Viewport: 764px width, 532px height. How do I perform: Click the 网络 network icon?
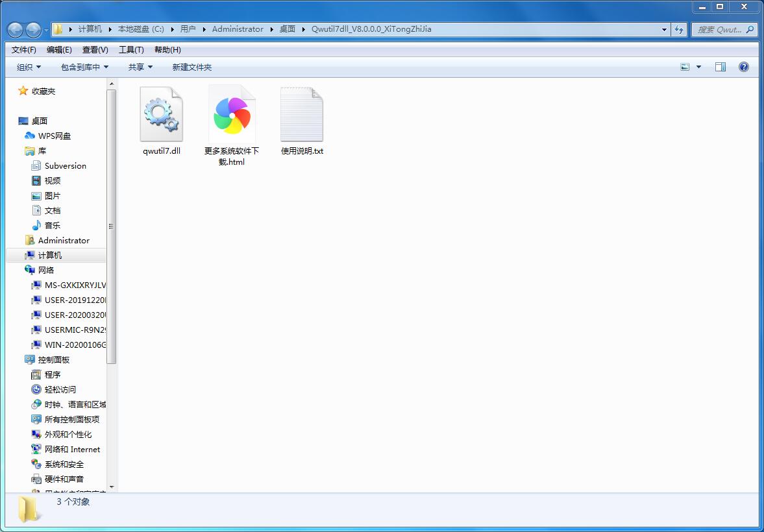tap(30, 270)
